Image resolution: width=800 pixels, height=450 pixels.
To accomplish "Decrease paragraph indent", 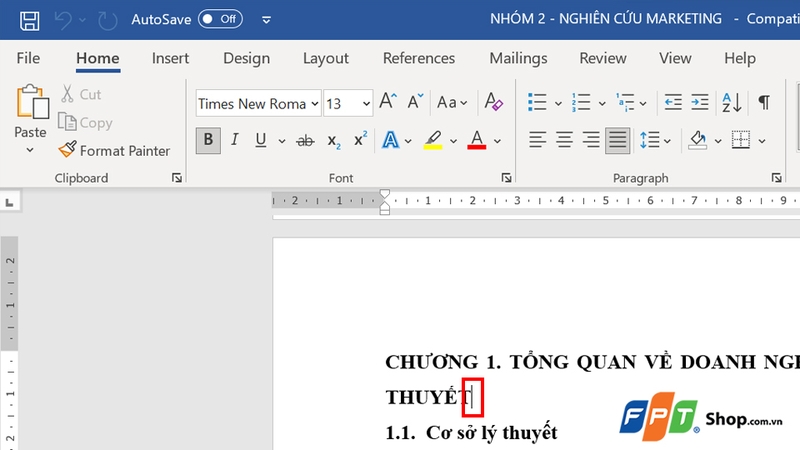I will point(673,102).
